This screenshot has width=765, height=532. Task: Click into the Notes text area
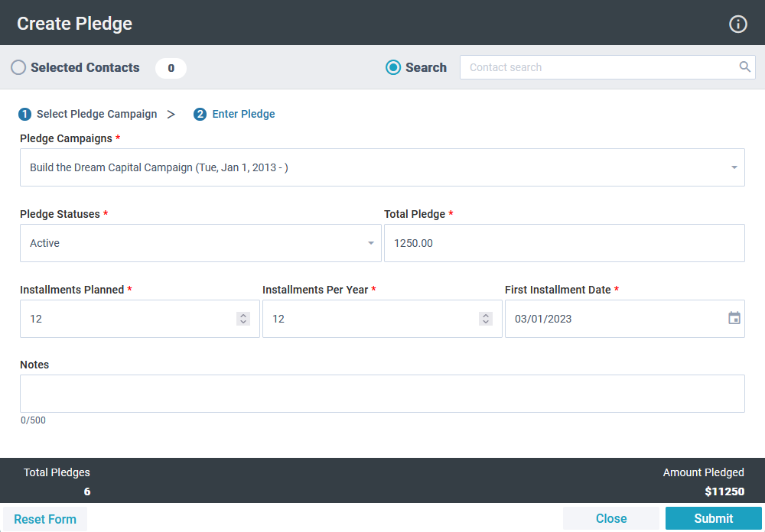click(x=382, y=394)
